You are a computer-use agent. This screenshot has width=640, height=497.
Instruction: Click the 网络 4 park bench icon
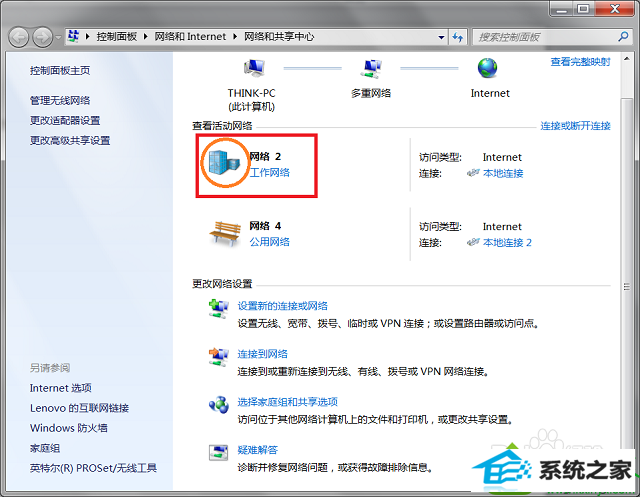[225, 233]
